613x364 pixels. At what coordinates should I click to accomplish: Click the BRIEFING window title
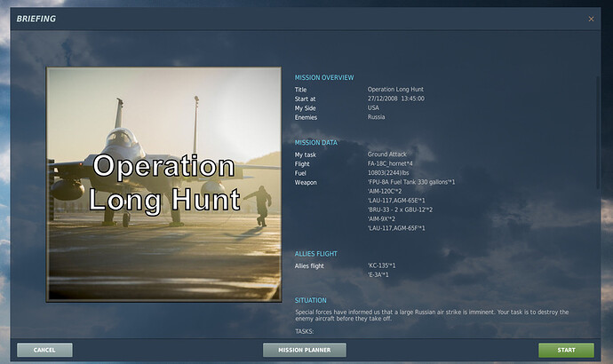[36, 18]
